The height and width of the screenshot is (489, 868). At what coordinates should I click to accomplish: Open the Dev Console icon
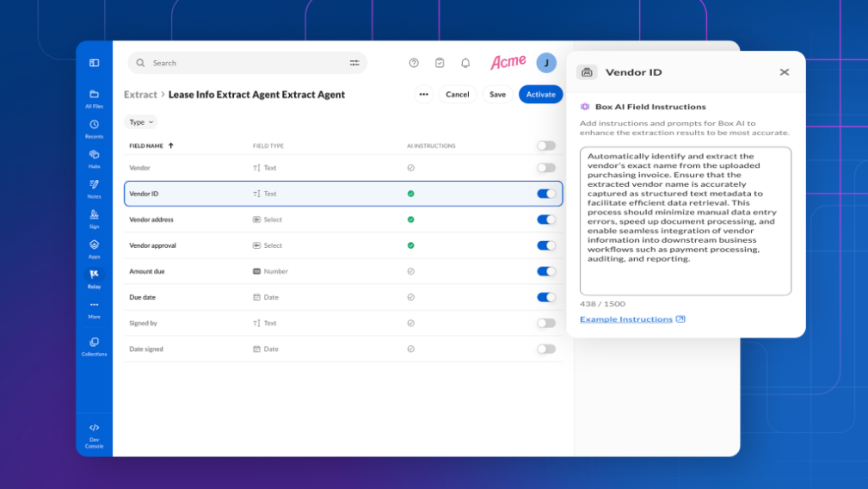tap(94, 431)
